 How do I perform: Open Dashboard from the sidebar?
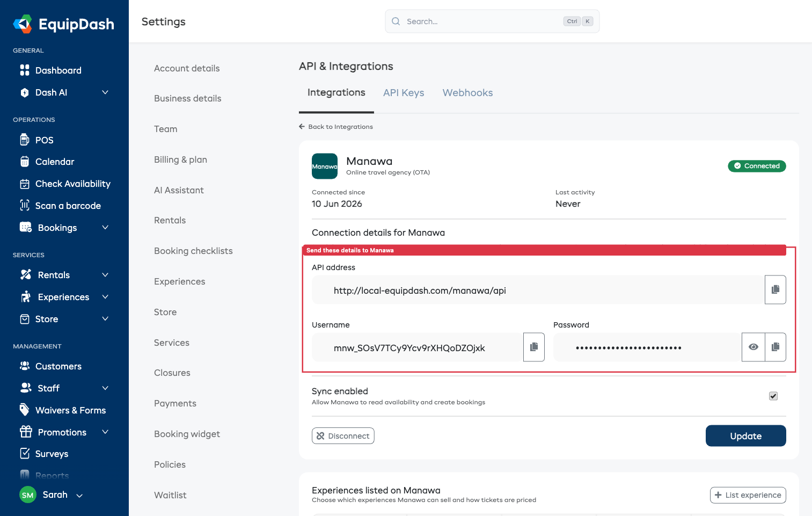(x=58, y=70)
